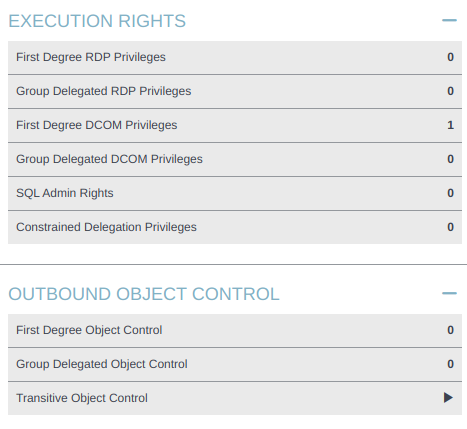Screen dimensions: 467x429
Task: Click the First Degree RDP count 0
Action: 450,57
